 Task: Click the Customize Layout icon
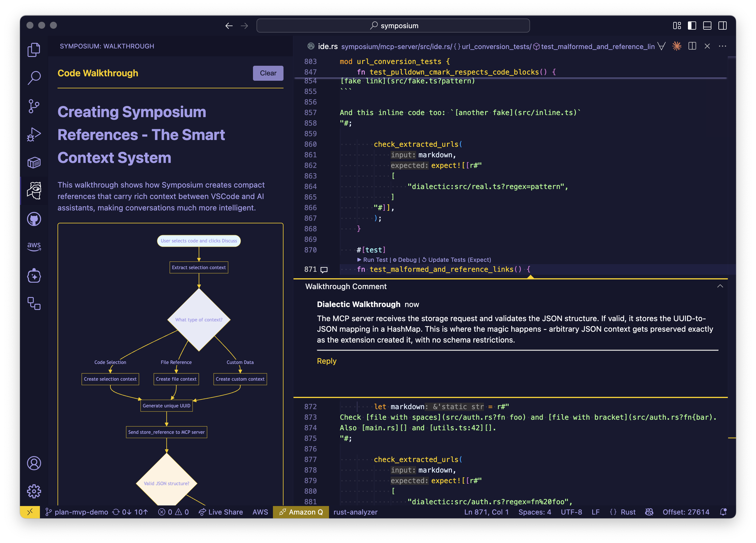(677, 26)
